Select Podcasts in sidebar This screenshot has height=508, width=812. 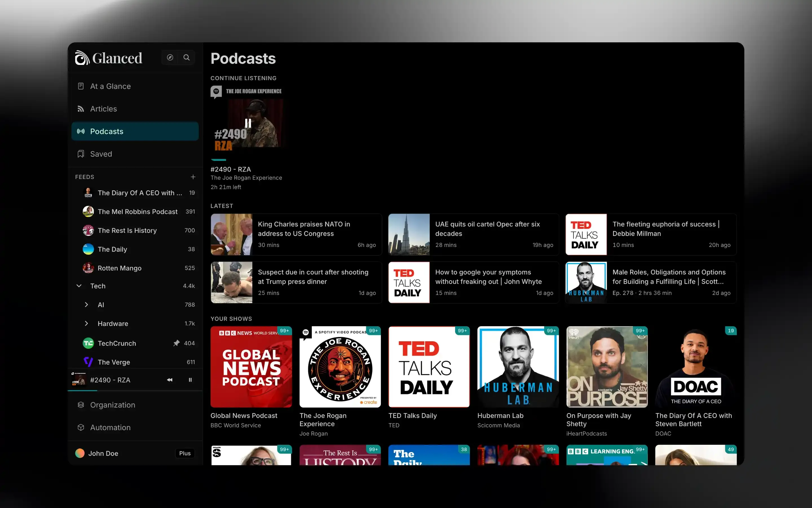tap(135, 131)
